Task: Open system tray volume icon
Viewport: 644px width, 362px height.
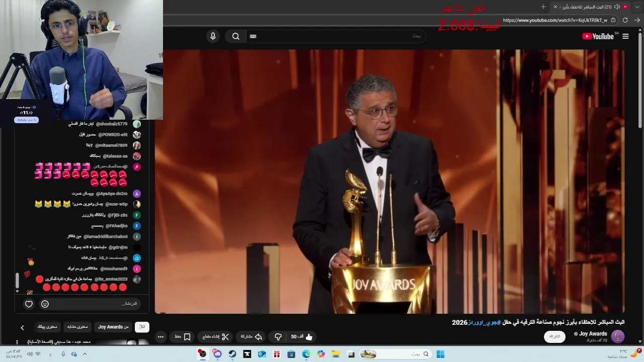Action: [29, 354]
